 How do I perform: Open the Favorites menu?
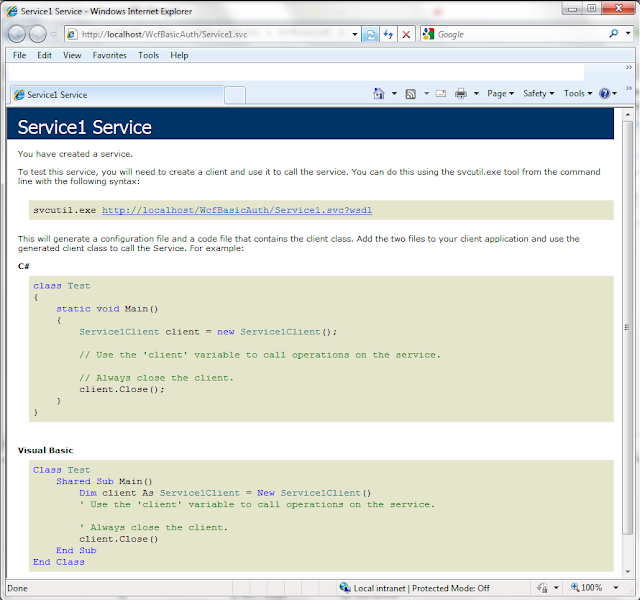[109, 55]
